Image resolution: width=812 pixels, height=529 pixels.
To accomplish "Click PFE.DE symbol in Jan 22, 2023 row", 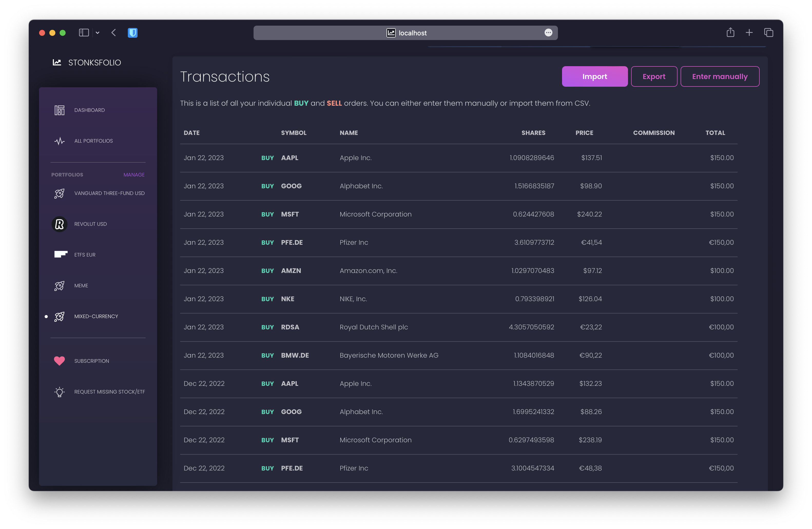I will 292,242.
